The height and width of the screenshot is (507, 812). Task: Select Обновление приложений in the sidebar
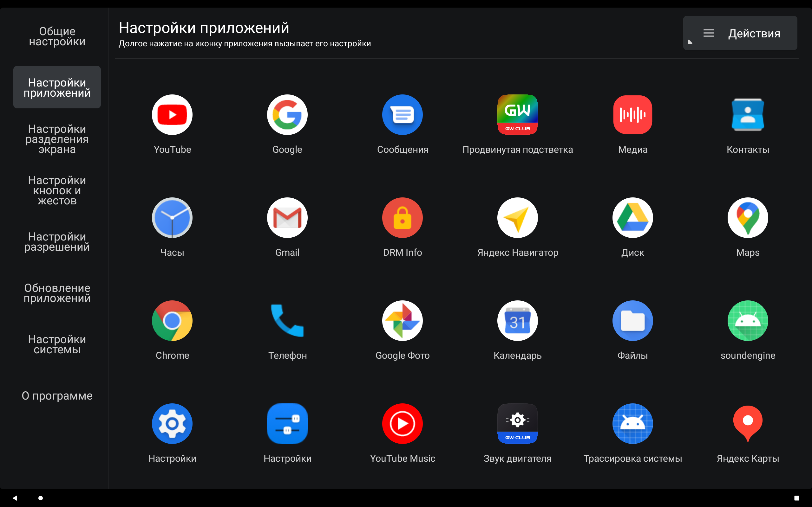pyautogui.click(x=57, y=292)
